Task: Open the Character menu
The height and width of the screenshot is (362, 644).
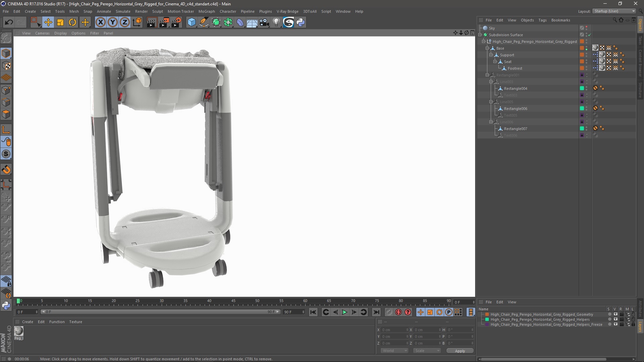Action: [228, 11]
